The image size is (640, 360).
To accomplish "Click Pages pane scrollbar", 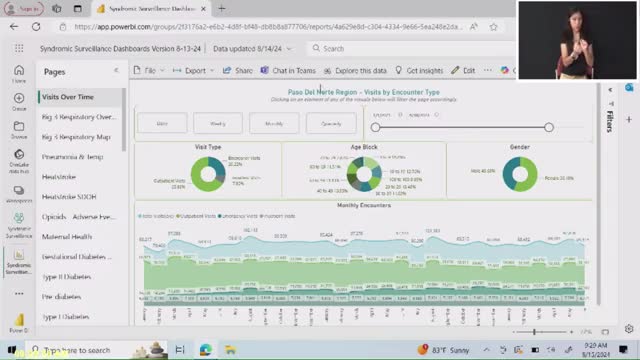I will [124, 120].
